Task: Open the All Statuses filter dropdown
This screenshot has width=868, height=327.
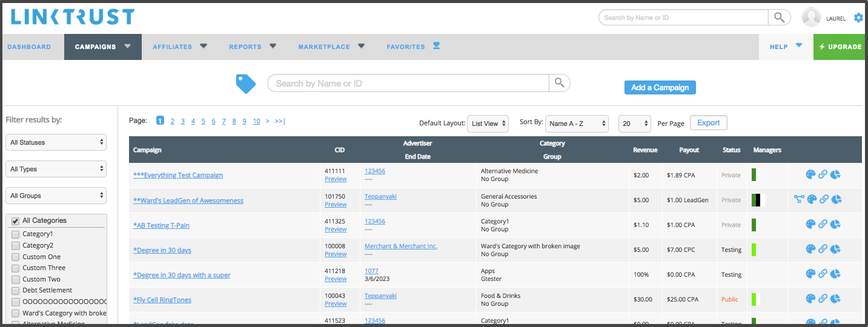Action: [56, 142]
